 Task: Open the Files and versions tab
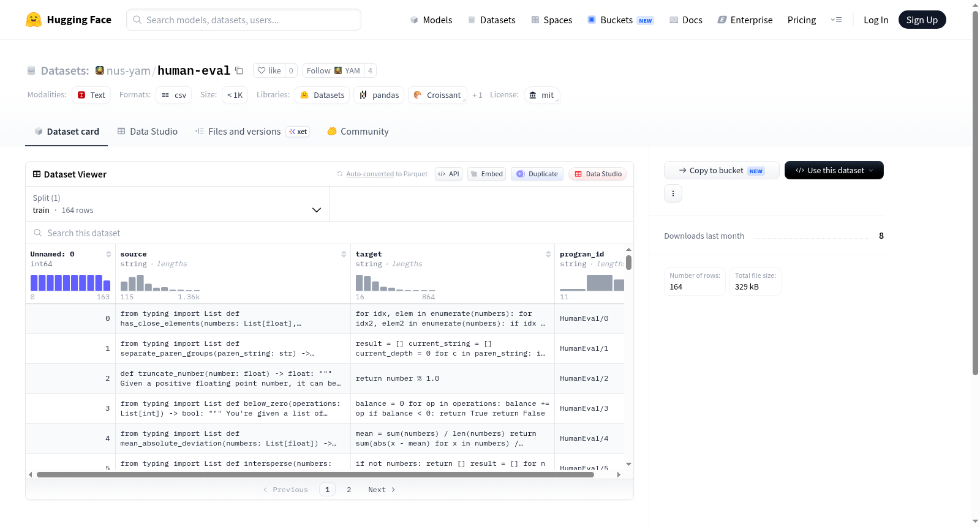click(252, 132)
